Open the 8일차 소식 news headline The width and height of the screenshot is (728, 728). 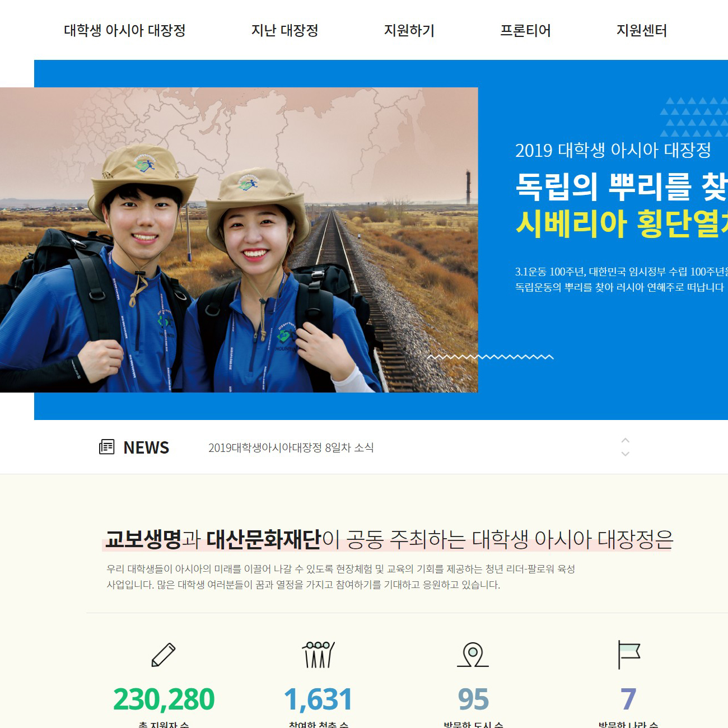(291, 447)
